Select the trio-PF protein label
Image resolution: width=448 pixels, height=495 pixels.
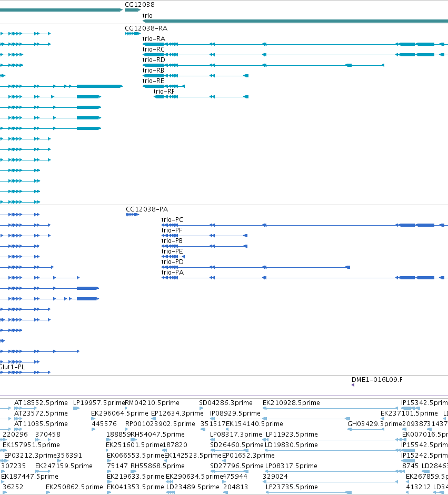(172, 230)
